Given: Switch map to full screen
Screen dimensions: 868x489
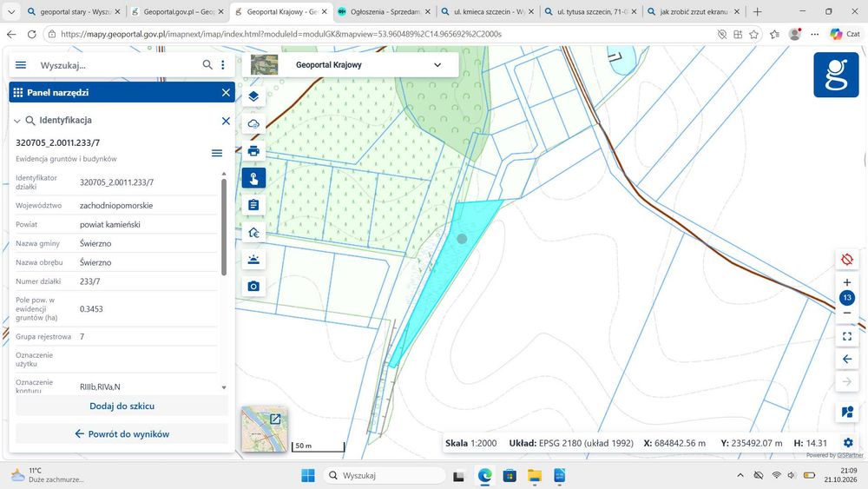Looking at the screenshot, I should 846,336.
